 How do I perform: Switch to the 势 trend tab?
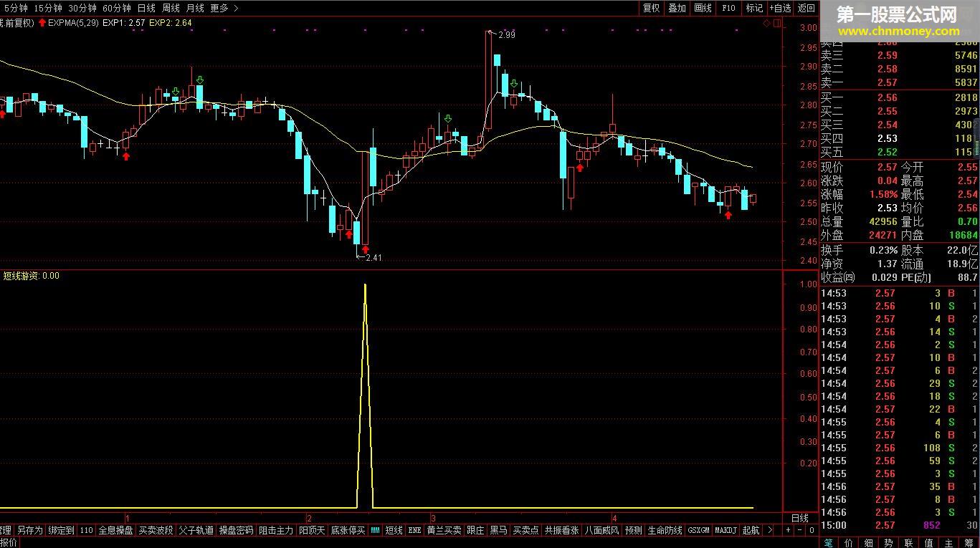tap(889, 543)
